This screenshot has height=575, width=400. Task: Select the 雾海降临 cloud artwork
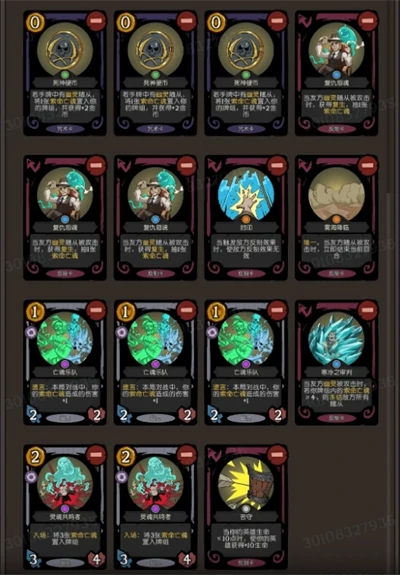coord(336,194)
